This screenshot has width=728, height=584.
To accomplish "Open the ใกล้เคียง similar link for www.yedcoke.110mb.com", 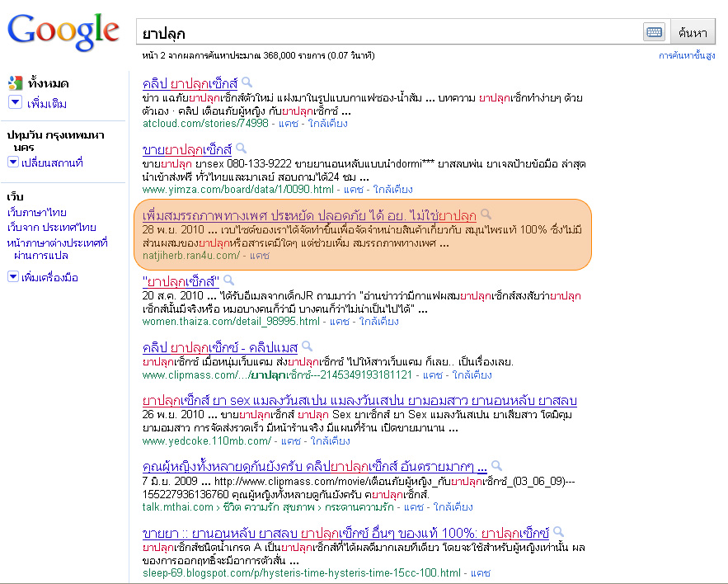I will pos(330,440).
